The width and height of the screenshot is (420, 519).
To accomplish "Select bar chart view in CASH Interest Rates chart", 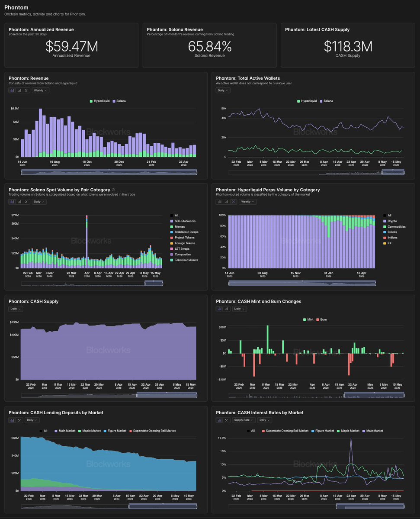I will 220,420.
